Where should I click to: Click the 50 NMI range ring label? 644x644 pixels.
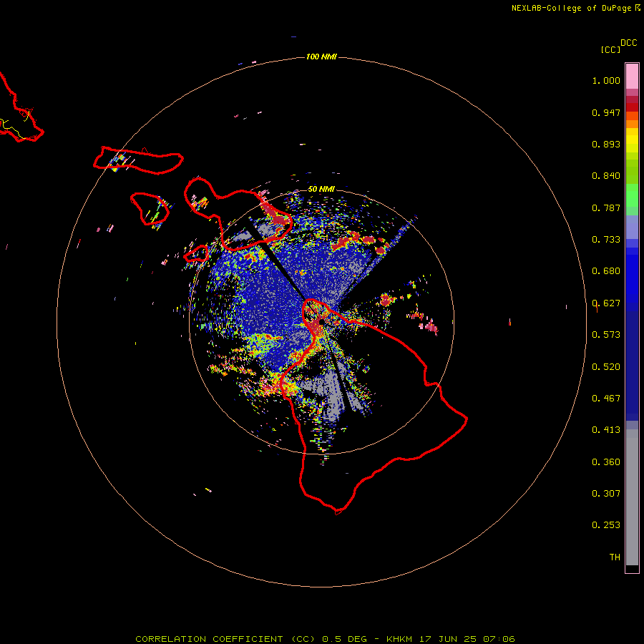click(x=321, y=189)
